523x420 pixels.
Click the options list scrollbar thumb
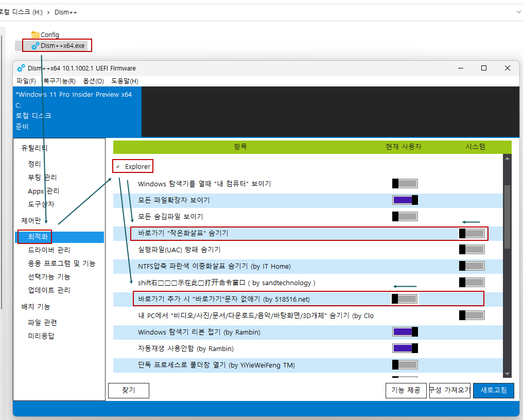tap(507, 217)
